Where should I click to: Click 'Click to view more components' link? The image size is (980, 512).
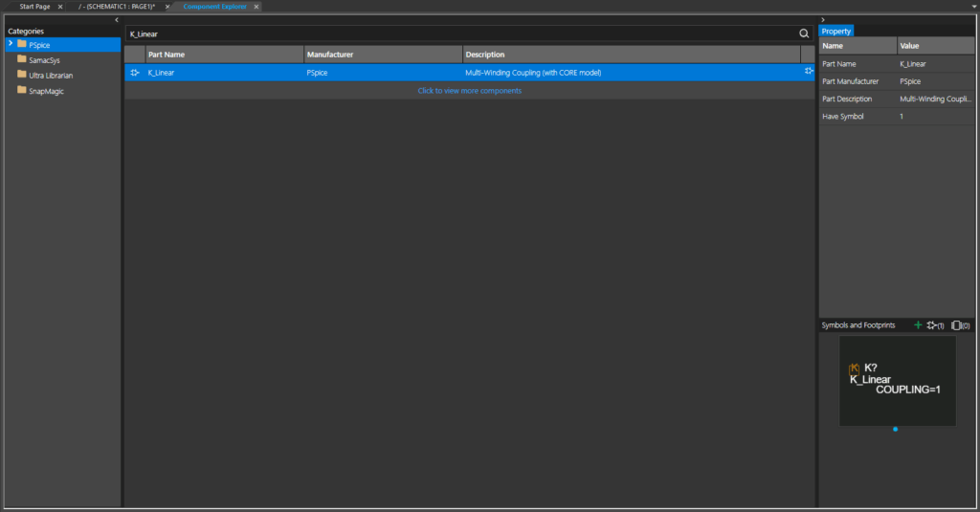tap(469, 91)
